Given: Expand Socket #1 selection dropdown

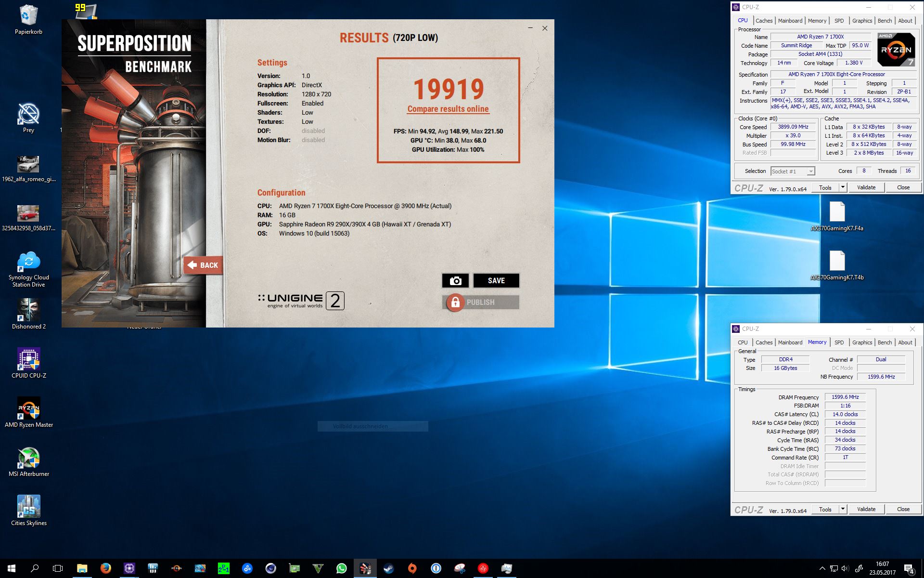Looking at the screenshot, I should pyautogui.click(x=811, y=171).
